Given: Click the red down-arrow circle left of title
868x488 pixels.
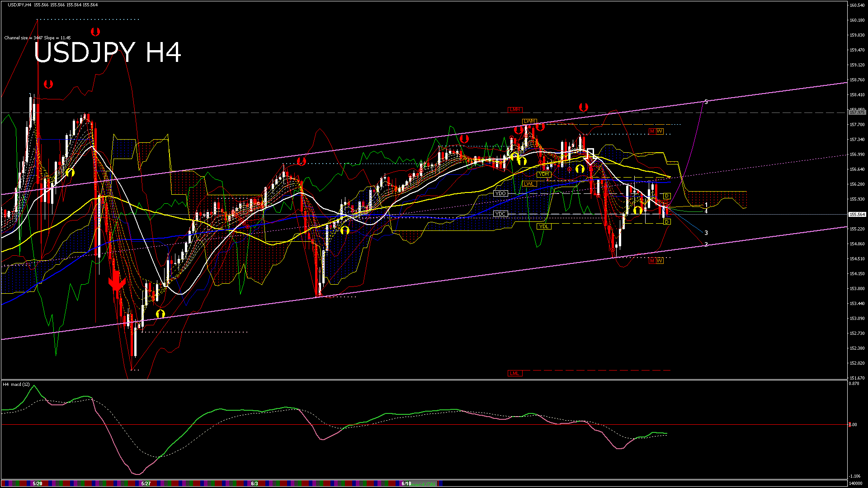Looking at the screenshot, I should pyautogui.click(x=48, y=84).
